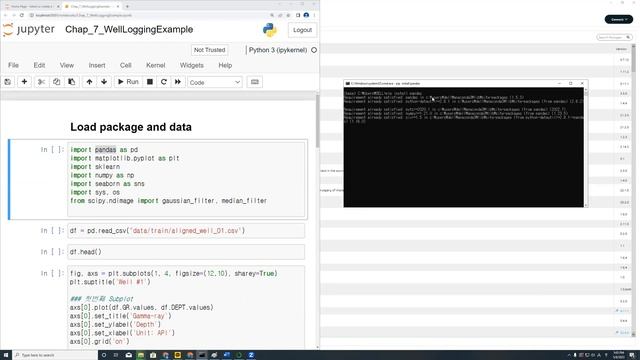This screenshot has height=360, width=640.
Task: Move selected cell down with the arrow icon
Action: (104, 82)
